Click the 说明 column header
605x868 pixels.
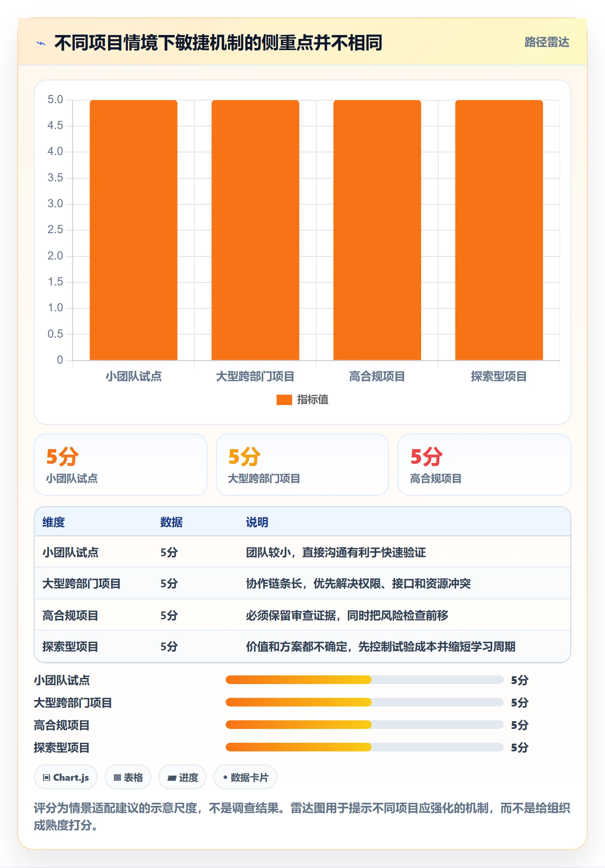coord(257,522)
